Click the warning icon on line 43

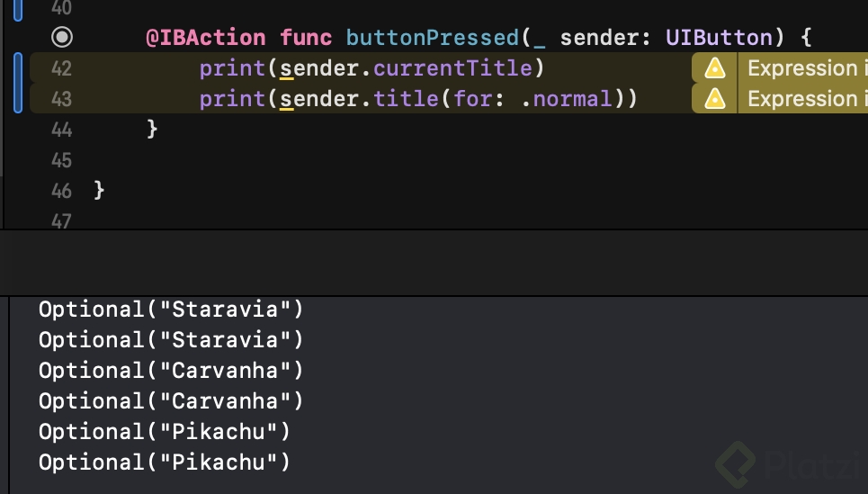pos(715,98)
